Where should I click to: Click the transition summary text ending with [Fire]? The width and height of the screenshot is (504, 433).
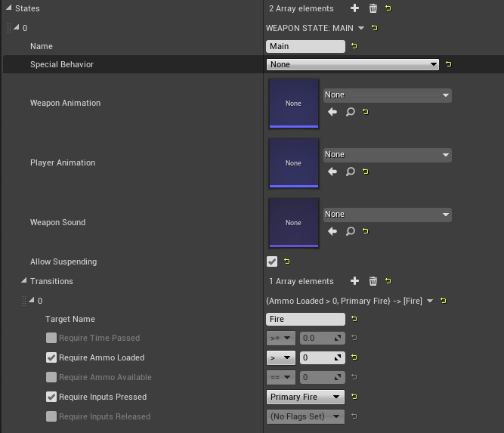[x=344, y=301]
